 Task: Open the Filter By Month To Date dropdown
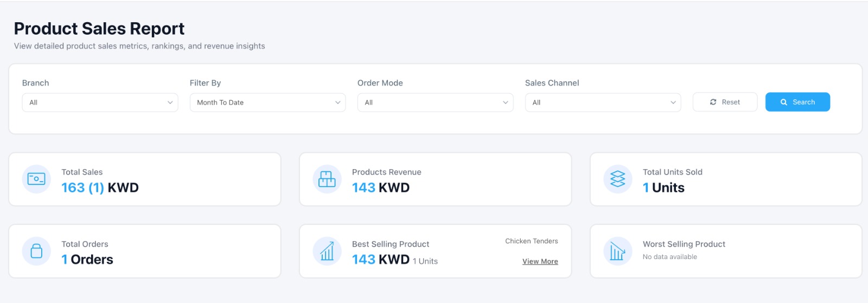point(267,102)
